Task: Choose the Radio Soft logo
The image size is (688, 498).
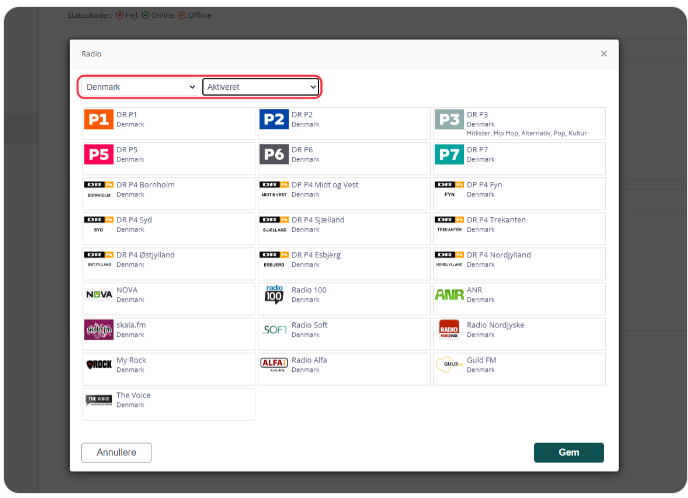Action: click(275, 330)
